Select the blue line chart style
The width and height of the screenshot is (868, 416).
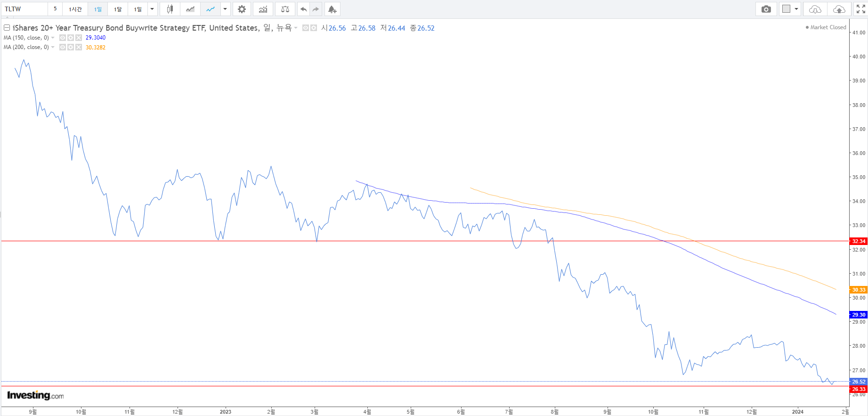pyautogui.click(x=211, y=9)
